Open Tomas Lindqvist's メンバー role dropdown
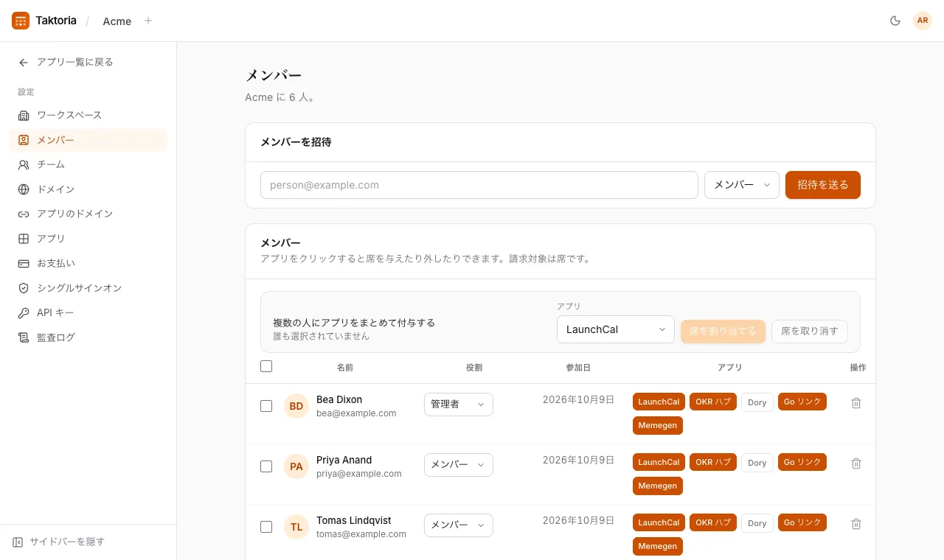Viewport: 944px width, 560px height. click(459, 525)
